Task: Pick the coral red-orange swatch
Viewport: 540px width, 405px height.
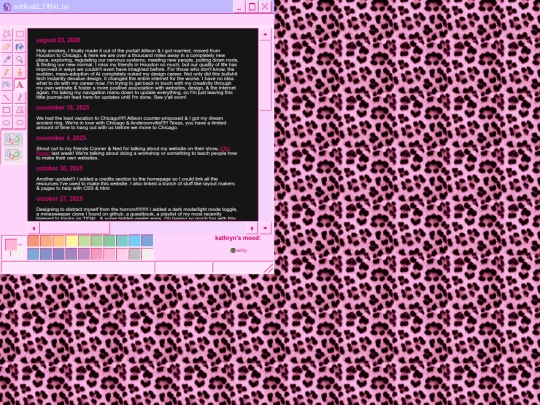Action: (x=33, y=241)
